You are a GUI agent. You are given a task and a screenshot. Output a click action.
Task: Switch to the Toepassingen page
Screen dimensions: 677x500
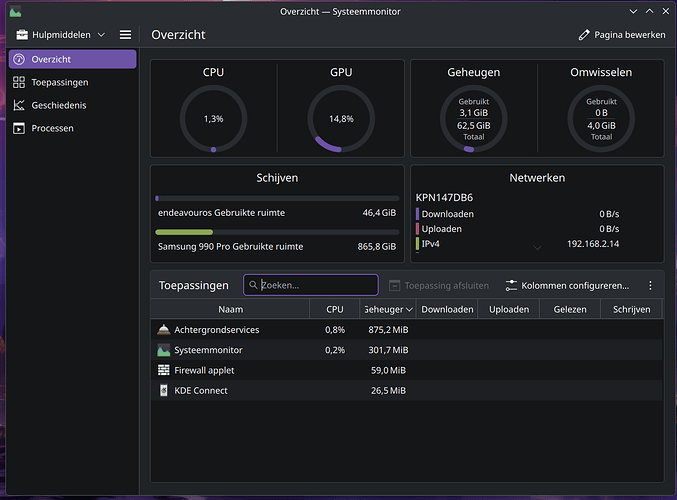60,82
